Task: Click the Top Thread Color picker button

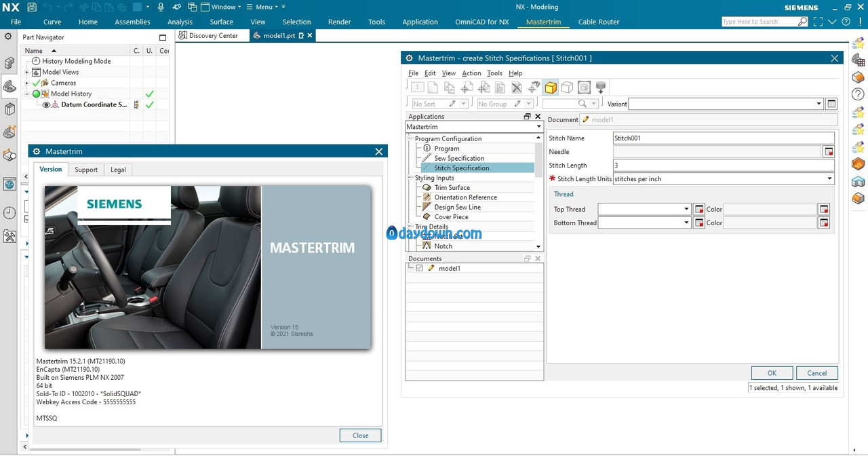Action: tap(824, 209)
